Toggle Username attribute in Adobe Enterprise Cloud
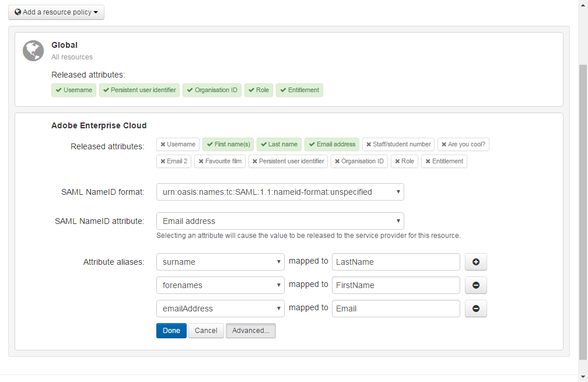Screen dimensions: 588x382 pos(178,145)
